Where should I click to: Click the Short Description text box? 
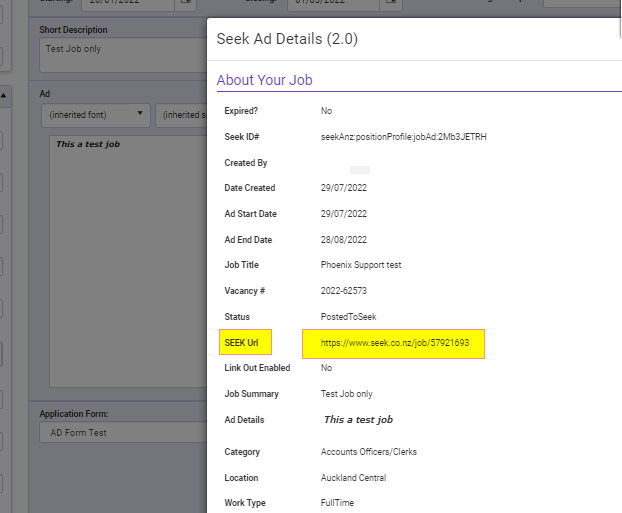[x=123, y=55]
